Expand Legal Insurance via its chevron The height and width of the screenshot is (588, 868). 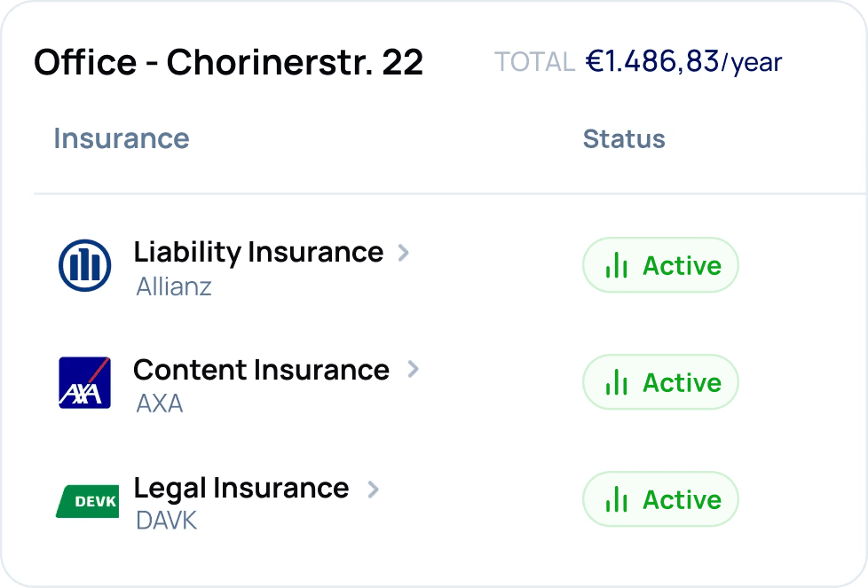pyautogui.click(x=373, y=489)
